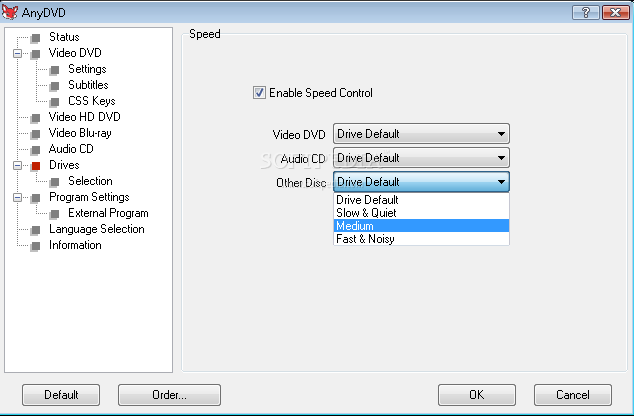Choose Slow & Quiet speed option
Image resolution: width=634 pixels, height=416 pixels.
click(421, 213)
